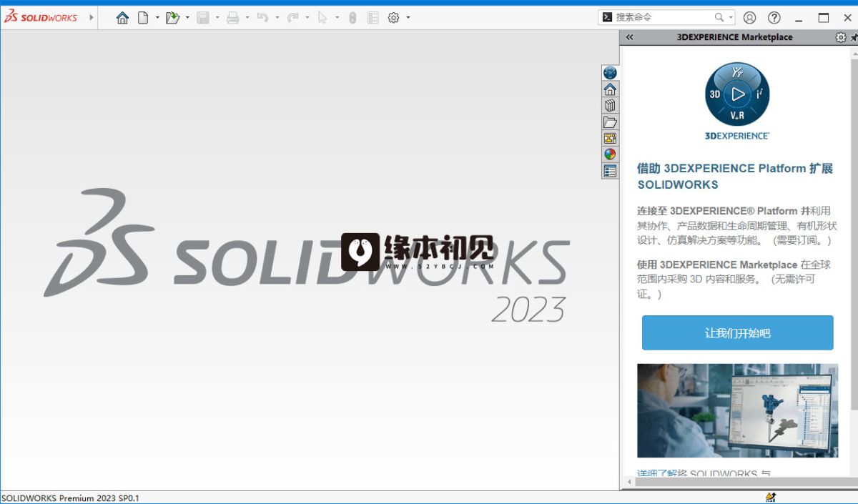Open the Open-file dropdown arrow
The height and width of the screenshot is (504, 858).
click(x=187, y=18)
